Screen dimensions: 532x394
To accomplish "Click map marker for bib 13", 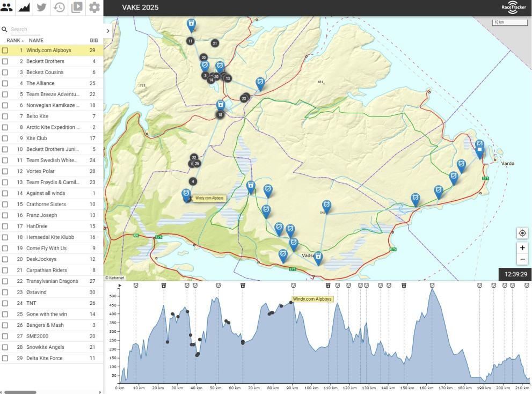I will pyautogui.click(x=228, y=78).
